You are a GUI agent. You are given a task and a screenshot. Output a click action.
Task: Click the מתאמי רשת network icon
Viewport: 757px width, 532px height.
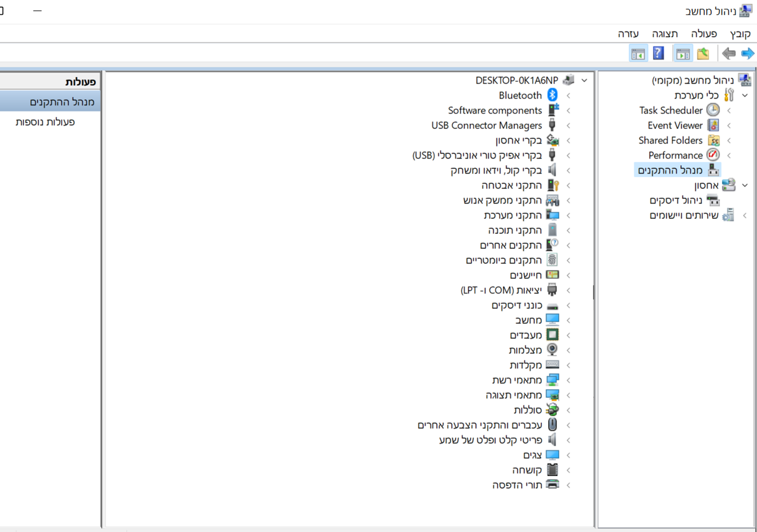(x=552, y=380)
